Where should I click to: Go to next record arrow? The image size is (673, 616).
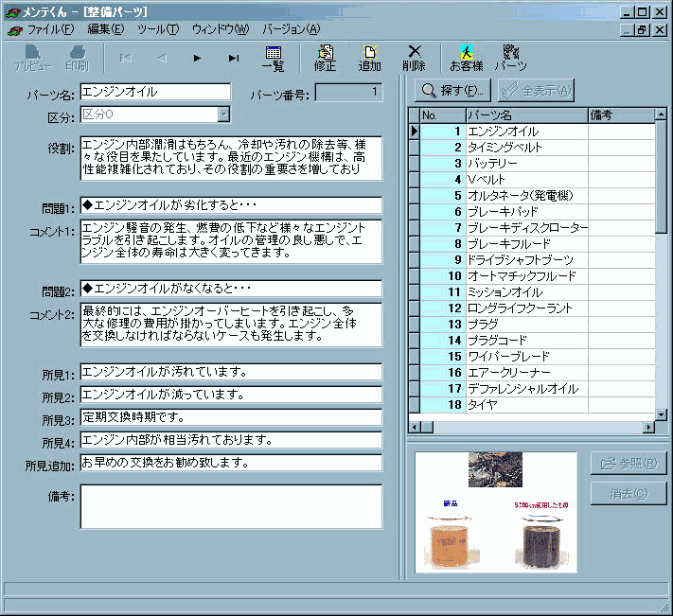[197, 58]
